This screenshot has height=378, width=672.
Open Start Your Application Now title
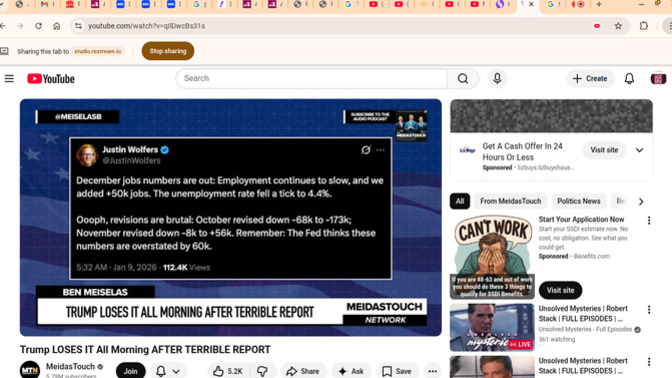(581, 219)
